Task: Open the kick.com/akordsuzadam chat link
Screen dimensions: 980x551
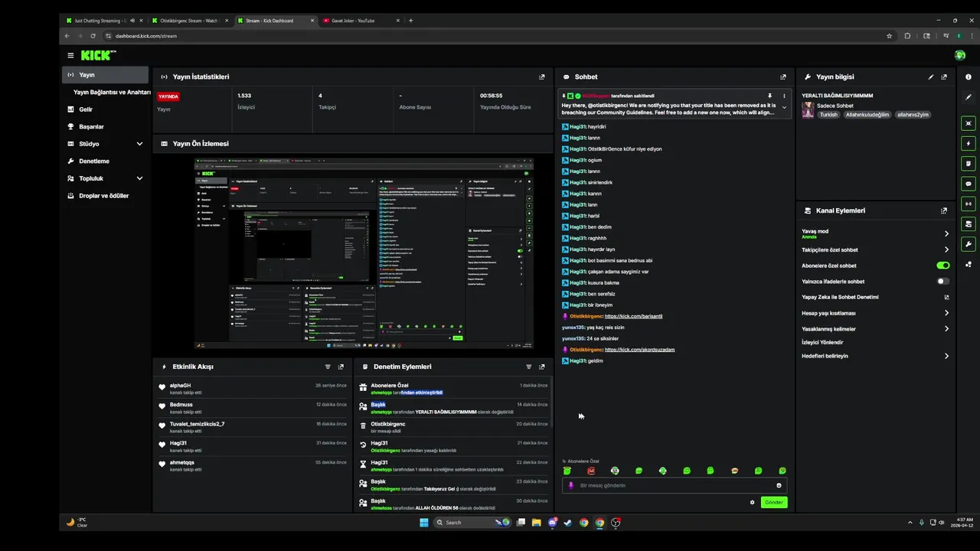Action: click(639, 350)
